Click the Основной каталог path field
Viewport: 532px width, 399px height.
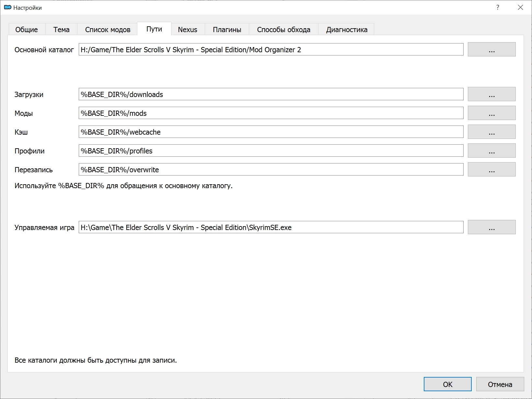(x=271, y=49)
